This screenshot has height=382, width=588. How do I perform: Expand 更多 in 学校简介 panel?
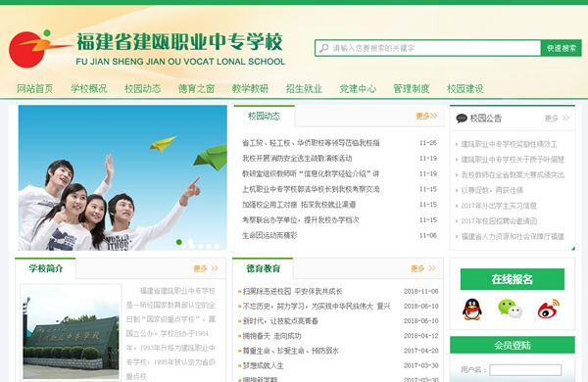206,268
